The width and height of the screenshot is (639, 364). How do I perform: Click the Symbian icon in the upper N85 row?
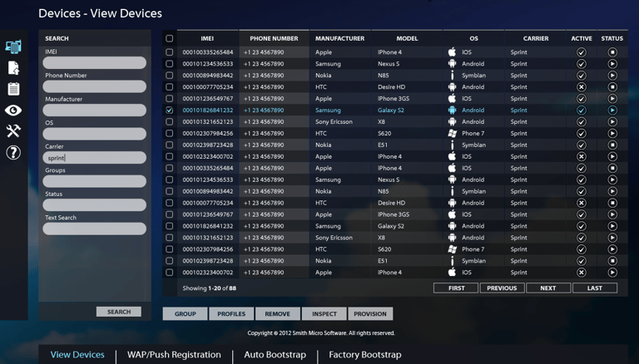pos(452,76)
